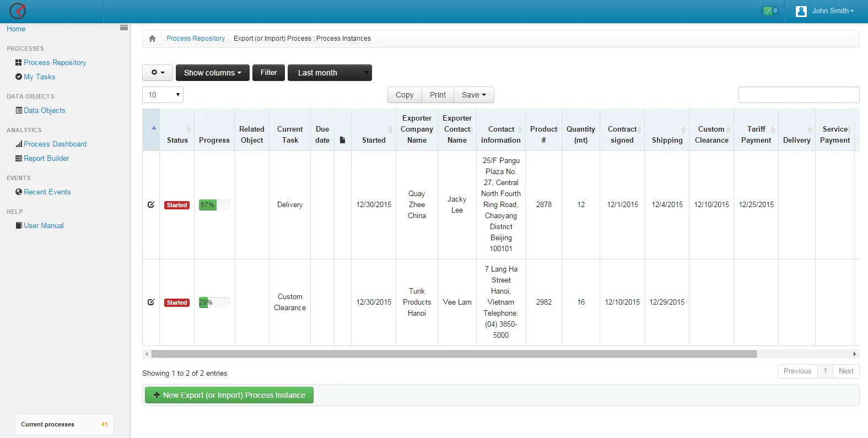Screen dimensions: 868x438
Task: Click the product number 2878 cell
Action: coord(544,205)
